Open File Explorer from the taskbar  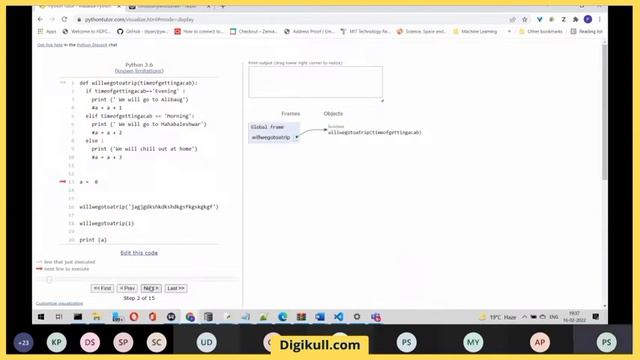tap(96, 317)
